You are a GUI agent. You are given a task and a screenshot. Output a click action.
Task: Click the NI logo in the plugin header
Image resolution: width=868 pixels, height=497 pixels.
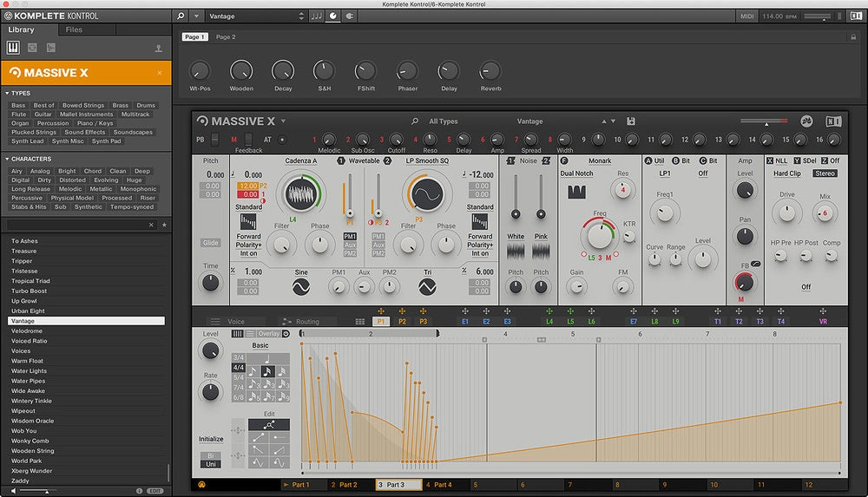click(x=833, y=121)
